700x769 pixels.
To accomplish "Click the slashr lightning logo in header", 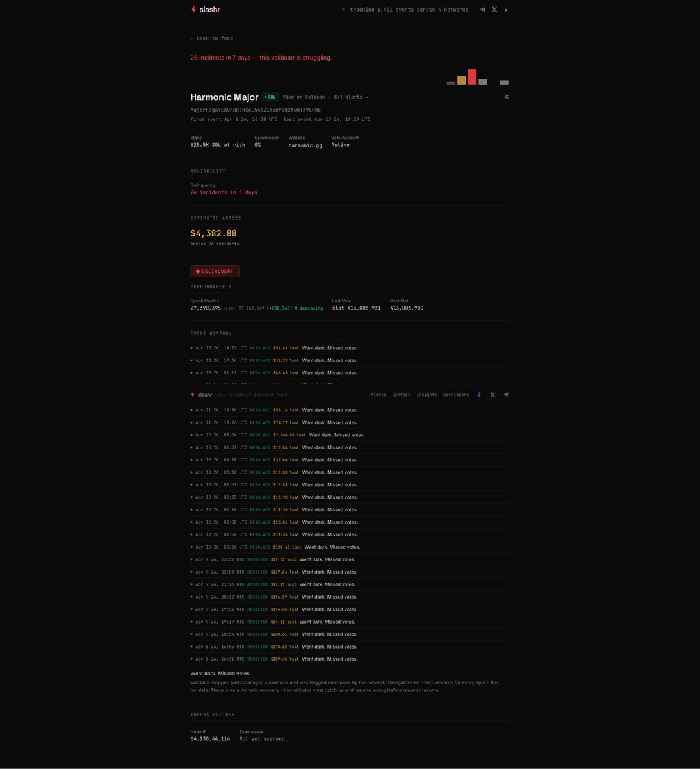I will point(206,10).
